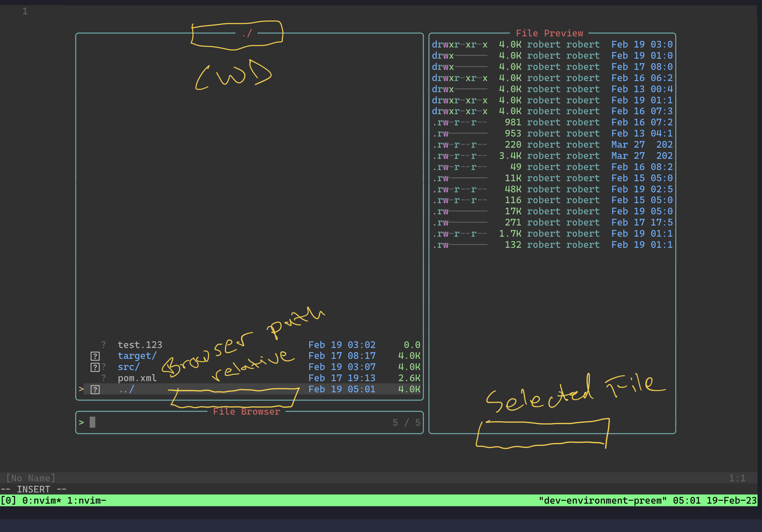The image size is (762, 532).
Task: Click the question mark beside pom.xml
Action: pos(104,378)
